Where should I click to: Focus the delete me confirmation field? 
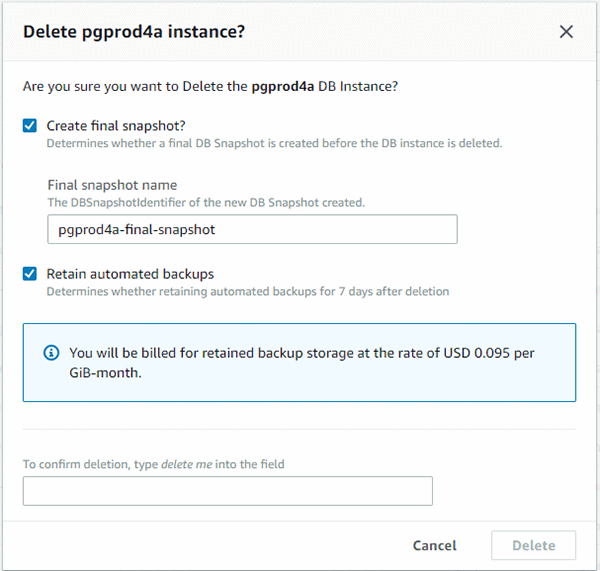point(228,491)
